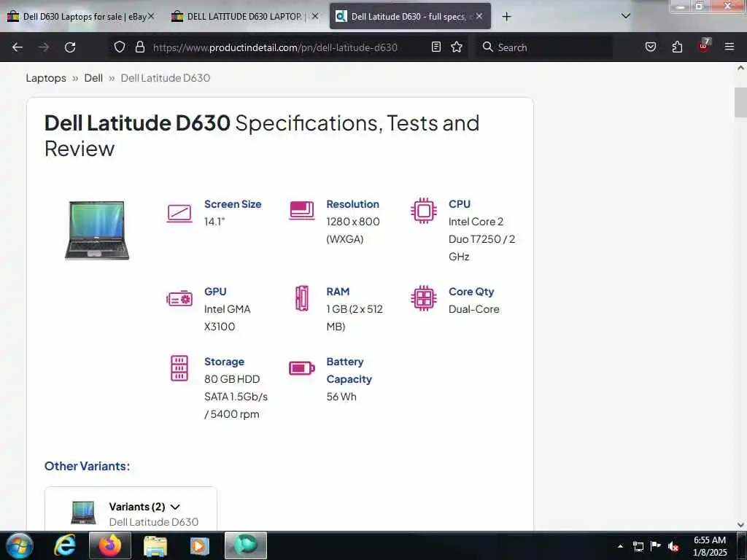This screenshot has height=560, width=747.
Task: Click the main laptop product image
Action: (97, 230)
